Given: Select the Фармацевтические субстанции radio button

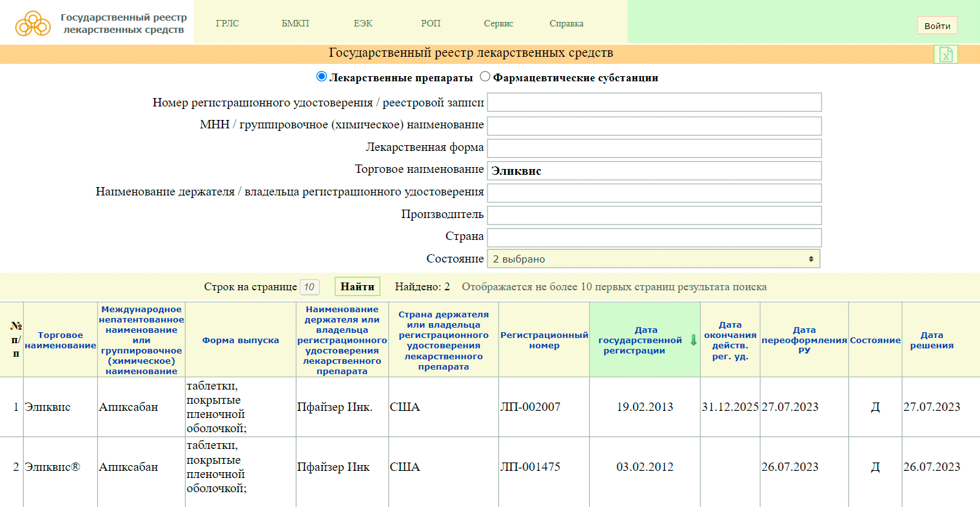Looking at the screenshot, I should (x=485, y=77).
